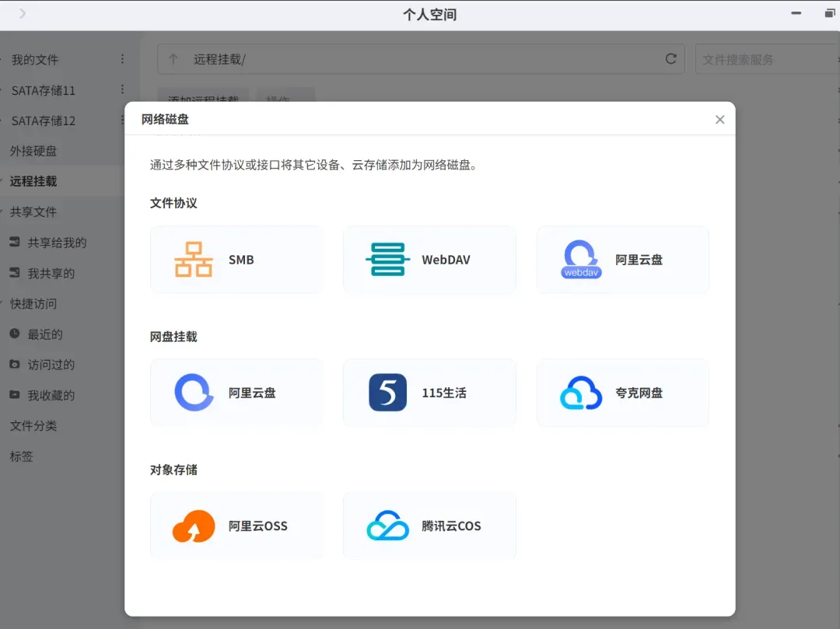Choose the 阿里云盘 webdav icon
The height and width of the screenshot is (629, 840).
pos(581,260)
